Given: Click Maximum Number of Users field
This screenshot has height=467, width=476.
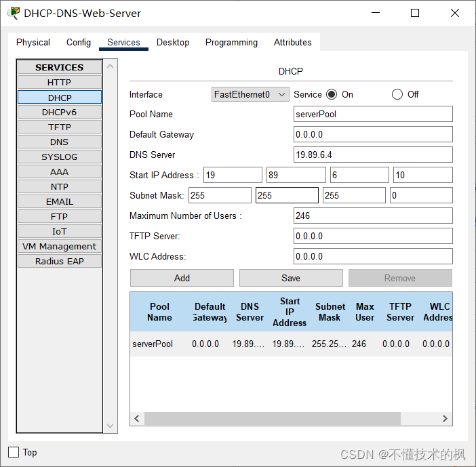Looking at the screenshot, I should [373, 216].
